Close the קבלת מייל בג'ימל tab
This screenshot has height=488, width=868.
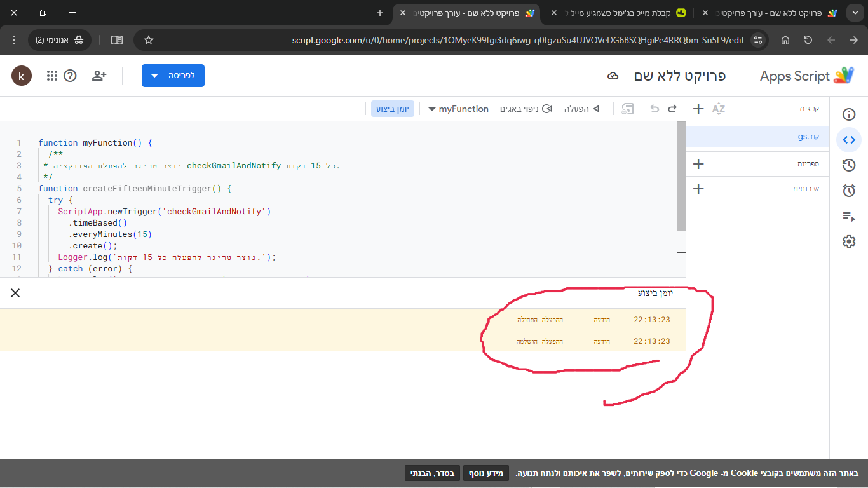coord(554,13)
